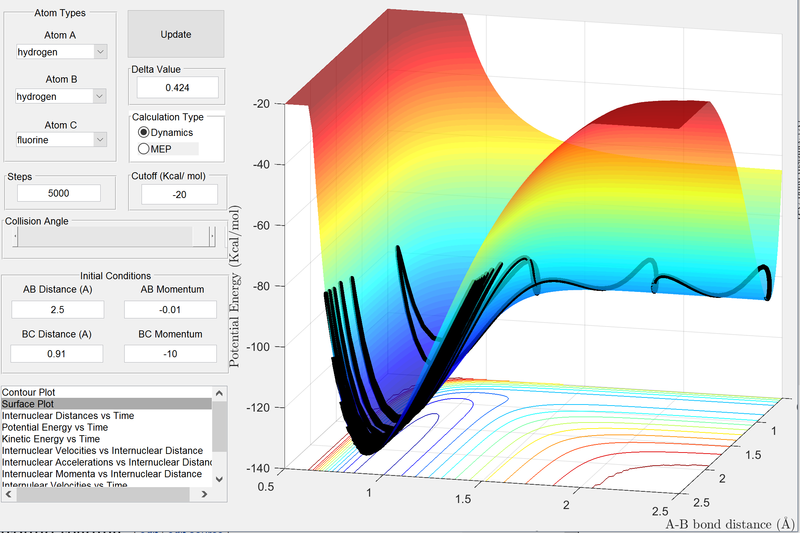Click plot list scroll down arrow
800x533 pixels.
(x=219, y=479)
